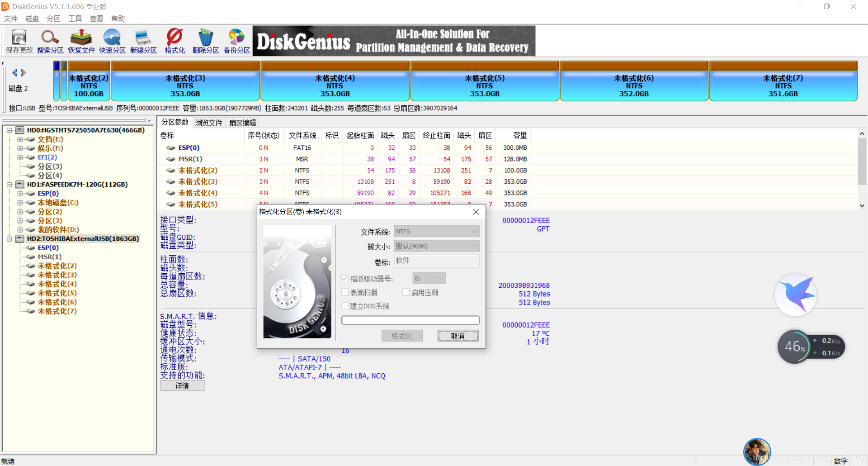
Task: Click the user avatar at bottom right
Action: click(x=757, y=451)
